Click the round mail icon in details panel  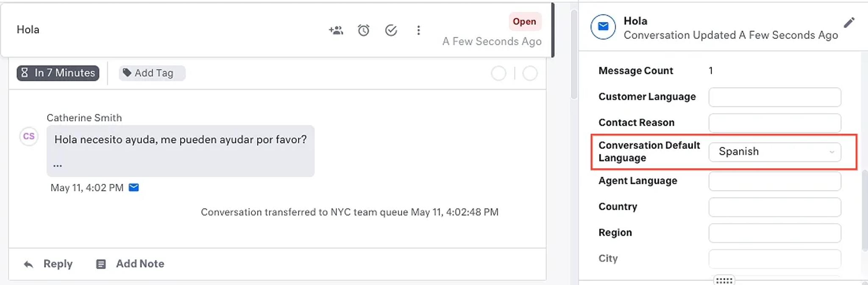(603, 27)
